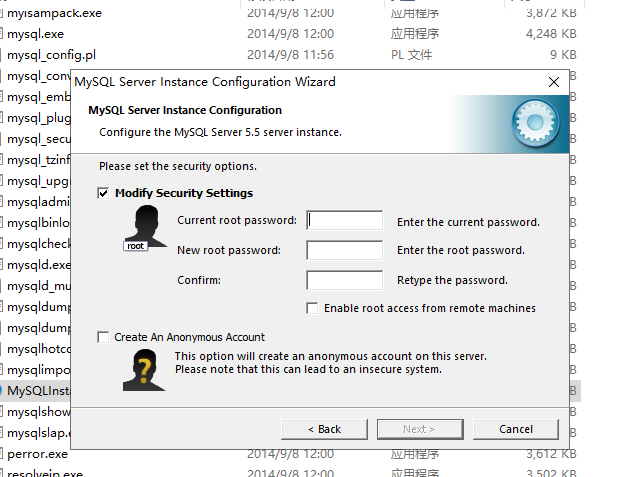Focus the Current root password field

click(x=344, y=220)
